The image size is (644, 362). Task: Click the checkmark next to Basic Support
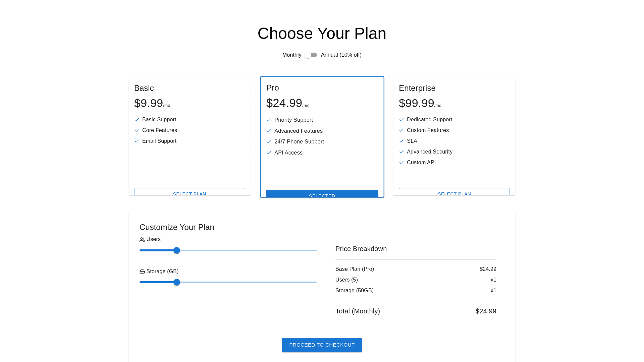coord(137,120)
